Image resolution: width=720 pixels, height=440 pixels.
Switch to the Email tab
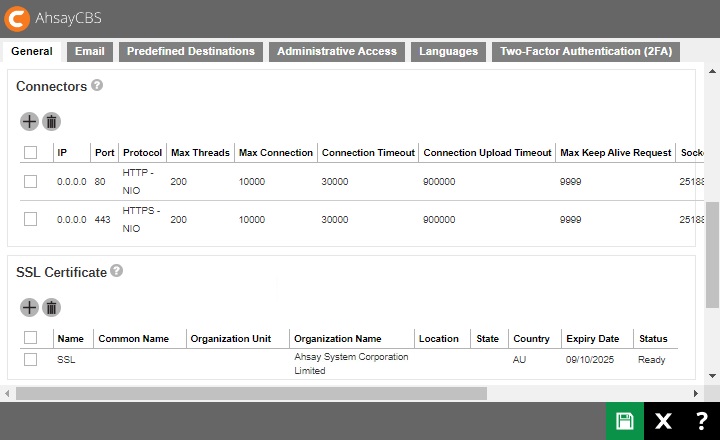pyautogui.click(x=89, y=51)
